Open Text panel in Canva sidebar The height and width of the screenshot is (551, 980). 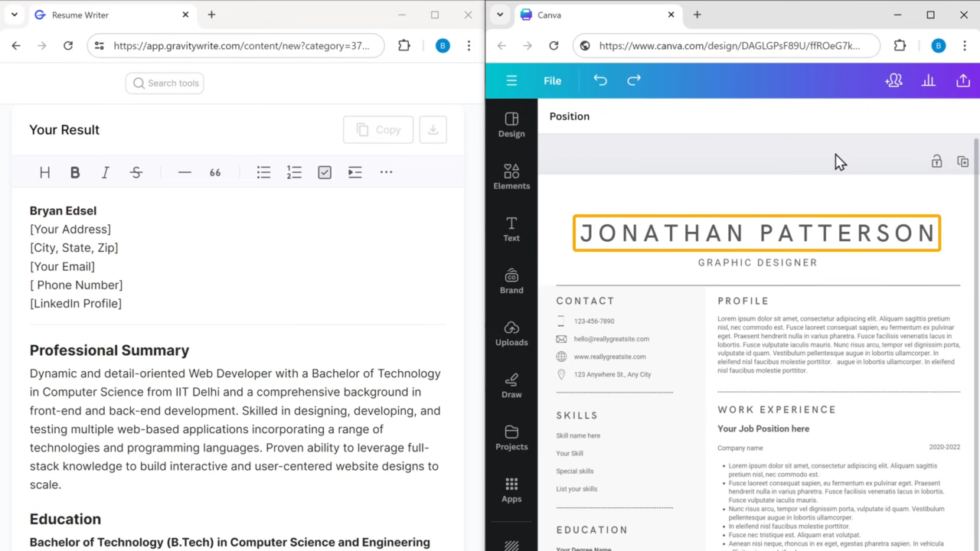[x=511, y=229]
